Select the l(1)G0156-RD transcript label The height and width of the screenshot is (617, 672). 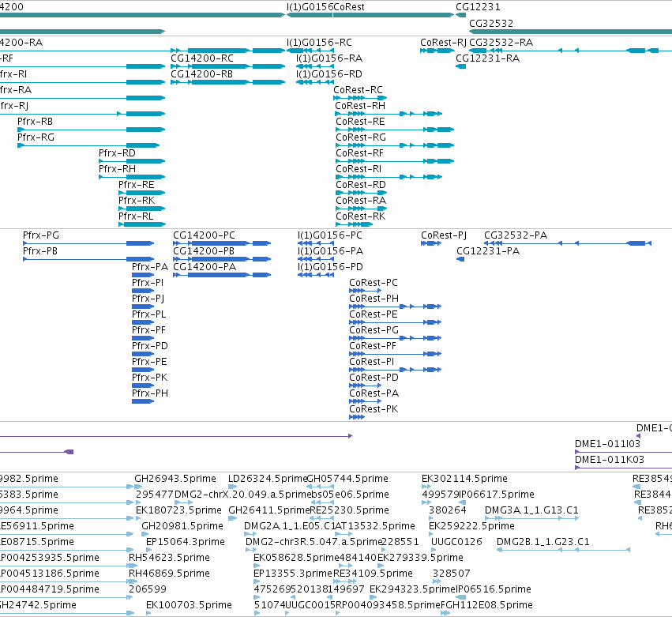click(329, 74)
